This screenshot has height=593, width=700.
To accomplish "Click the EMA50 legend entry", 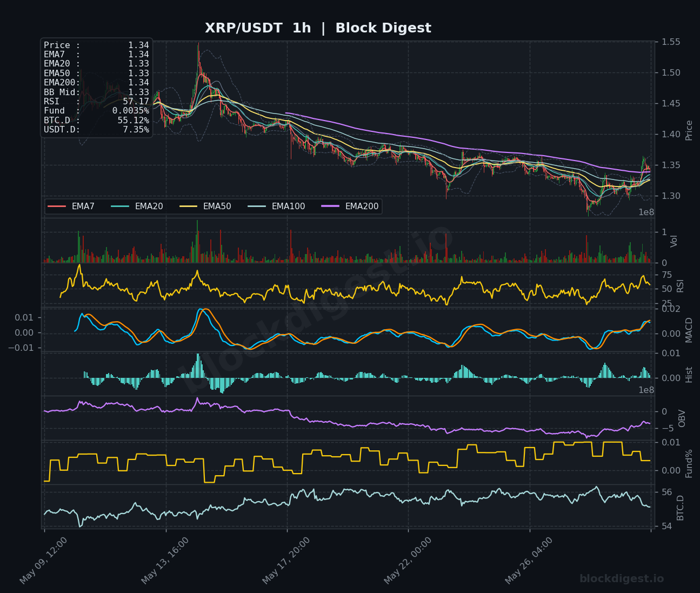I will coord(205,206).
